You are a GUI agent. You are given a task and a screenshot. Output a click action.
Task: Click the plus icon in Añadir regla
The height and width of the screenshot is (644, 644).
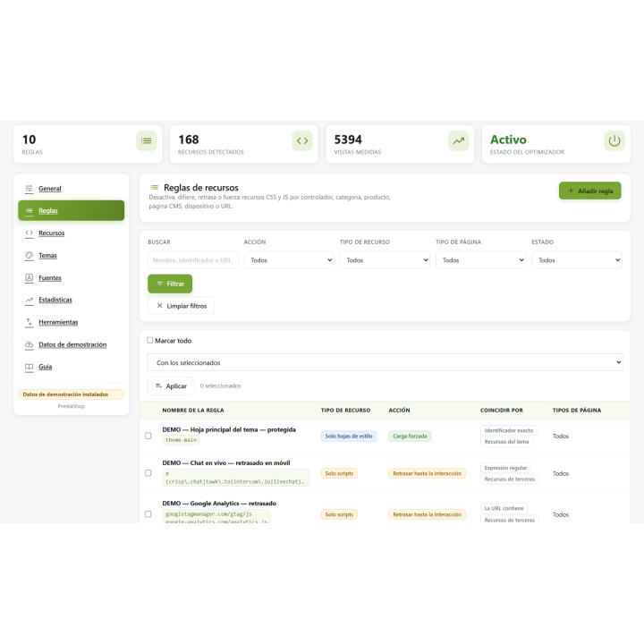pyautogui.click(x=571, y=191)
